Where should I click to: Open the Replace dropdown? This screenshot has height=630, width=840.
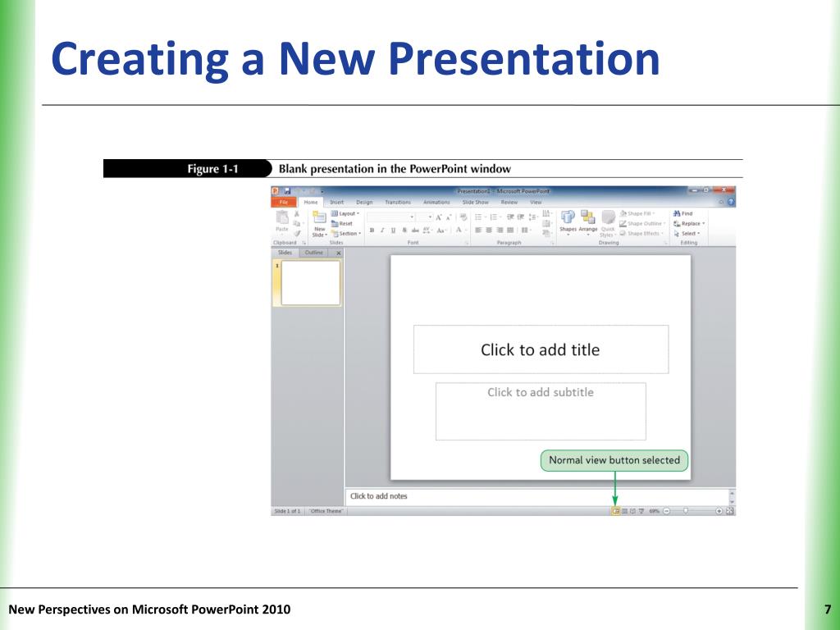689,223
